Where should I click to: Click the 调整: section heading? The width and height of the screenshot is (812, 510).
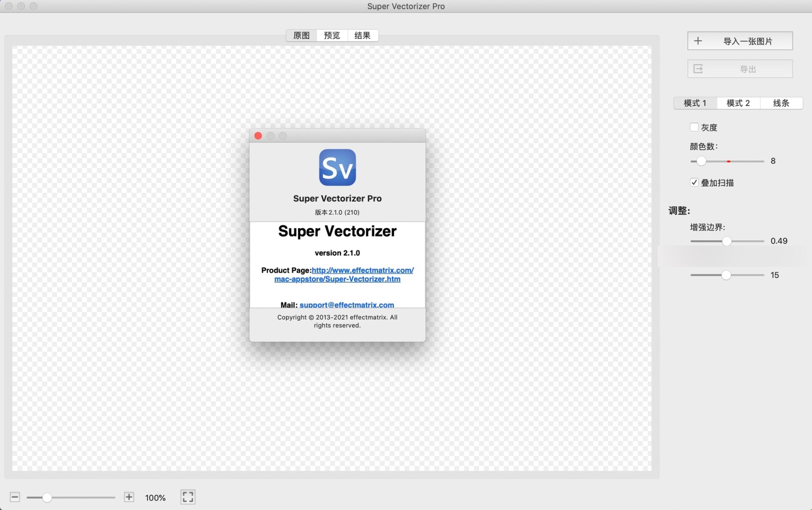pyautogui.click(x=679, y=211)
